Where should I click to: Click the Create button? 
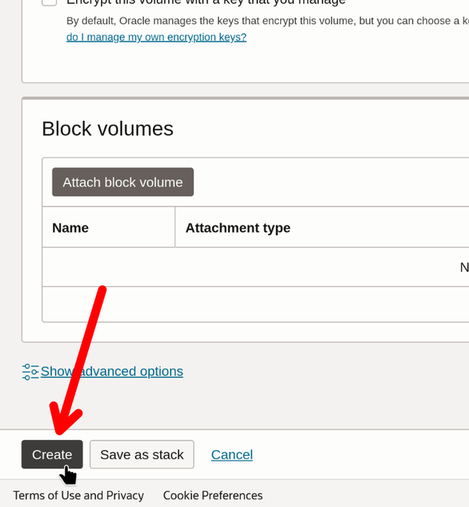point(52,454)
